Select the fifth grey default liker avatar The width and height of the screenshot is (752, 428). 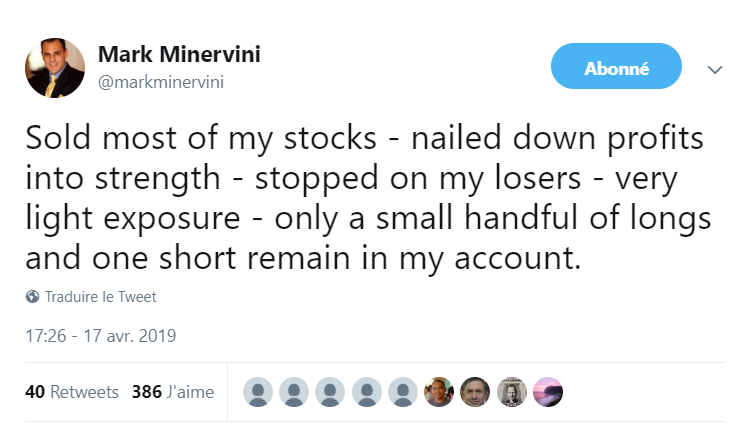point(403,392)
